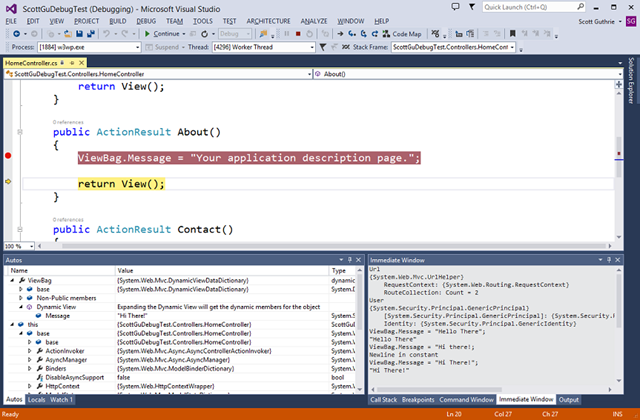Image resolution: width=640 pixels, height=420 pixels.
Task: Expand Non-Public members node
Action: tap(21, 298)
